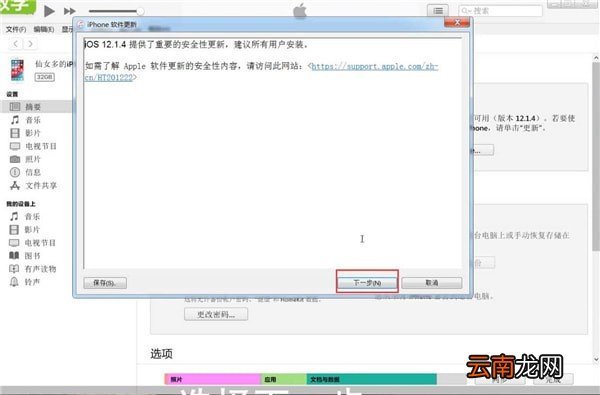Image resolution: width=600 pixels, height=395 pixels.
Task: Select 影片 text under 设置
Action: [33, 133]
